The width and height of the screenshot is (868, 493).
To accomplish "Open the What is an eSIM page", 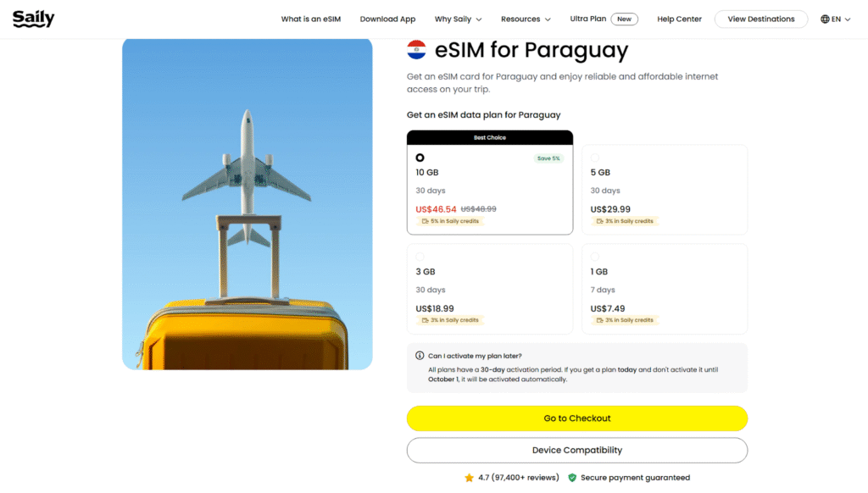I will click(x=311, y=18).
